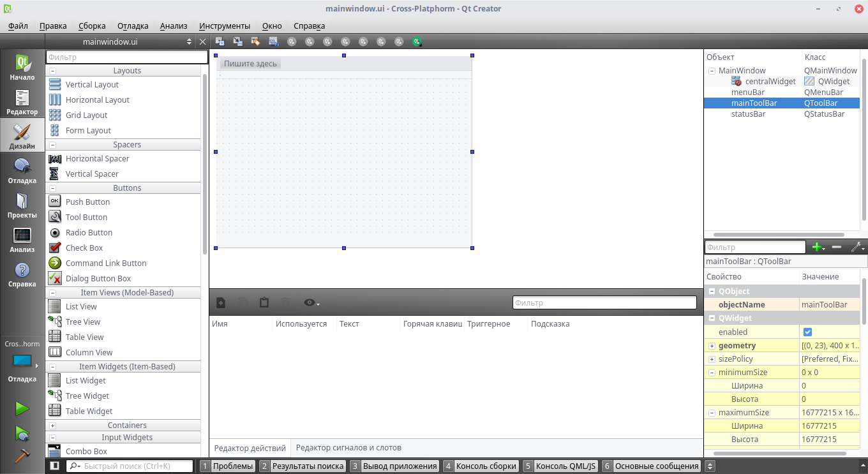Open the Проблемы output pane
The image size is (868, 474).
tap(227, 466)
